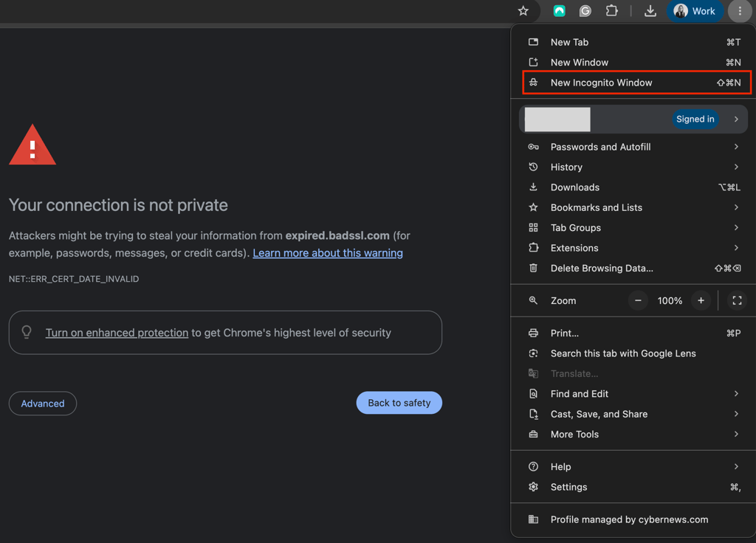This screenshot has width=756, height=543.
Task: Click the More Tools toolbox icon
Action: tap(533, 435)
